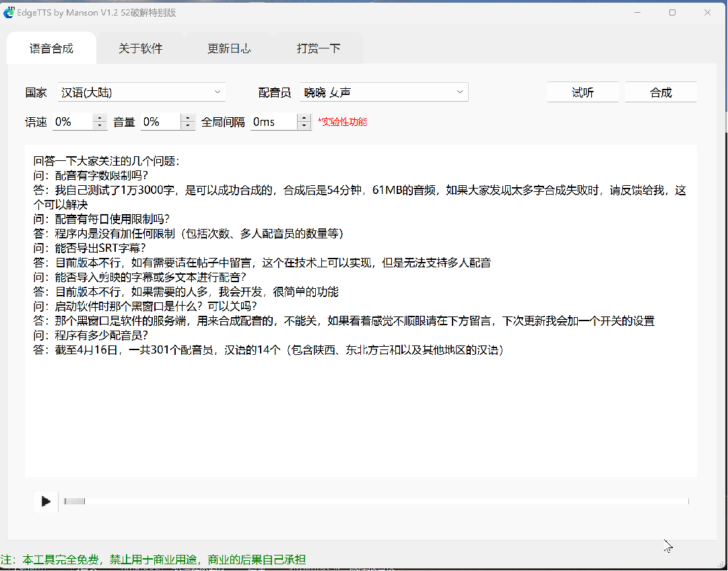Open the 更新日志 tab
Screen dimensions: 728x571
click(x=230, y=48)
